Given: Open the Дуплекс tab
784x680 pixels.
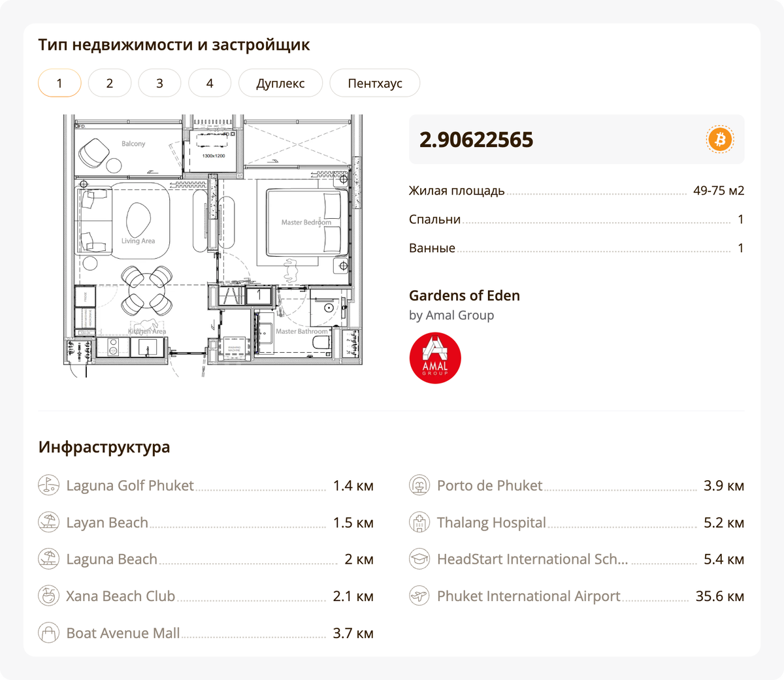Looking at the screenshot, I should point(280,83).
